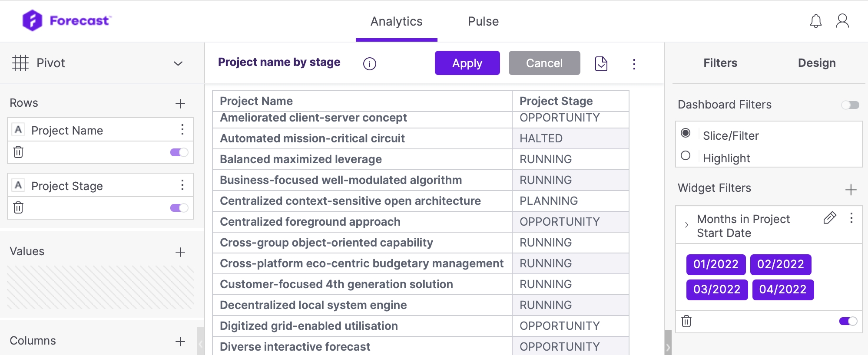Disable the Project Stage row toggle
The width and height of the screenshot is (868, 355).
(x=179, y=208)
